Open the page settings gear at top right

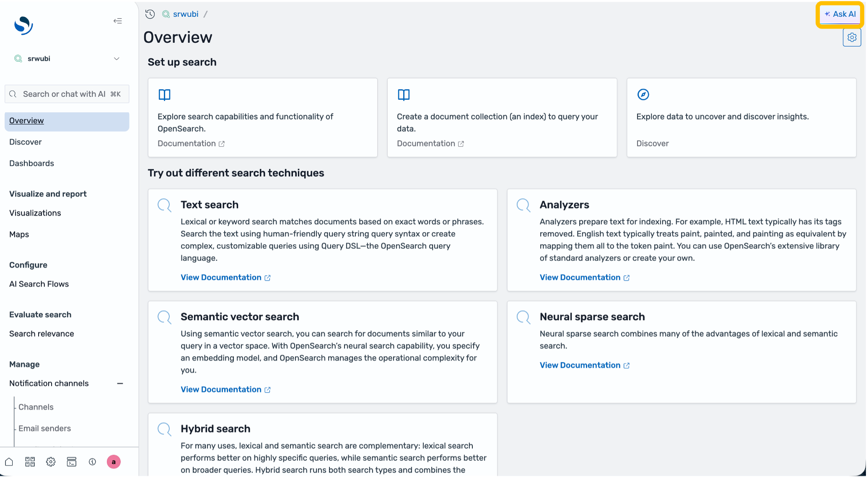(852, 38)
